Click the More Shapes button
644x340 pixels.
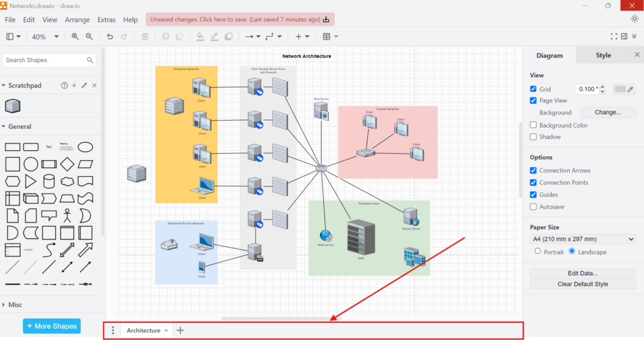click(x=52, y=326)
